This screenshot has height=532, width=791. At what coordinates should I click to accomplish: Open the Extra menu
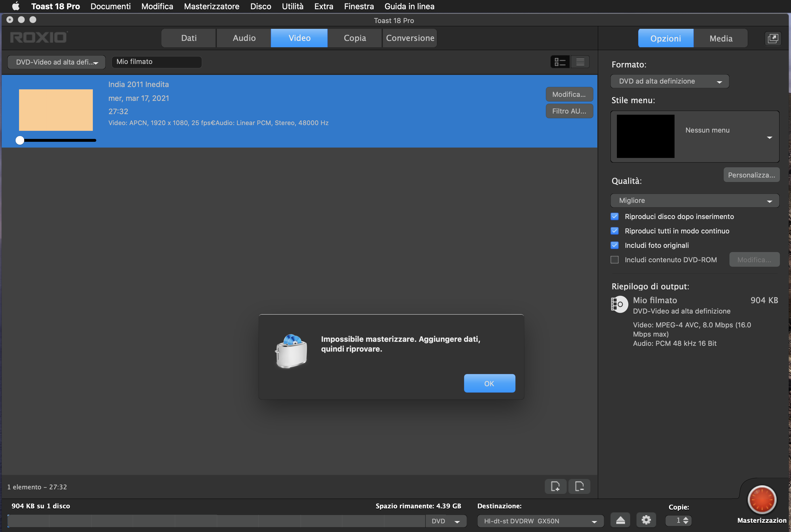[323, 6]
